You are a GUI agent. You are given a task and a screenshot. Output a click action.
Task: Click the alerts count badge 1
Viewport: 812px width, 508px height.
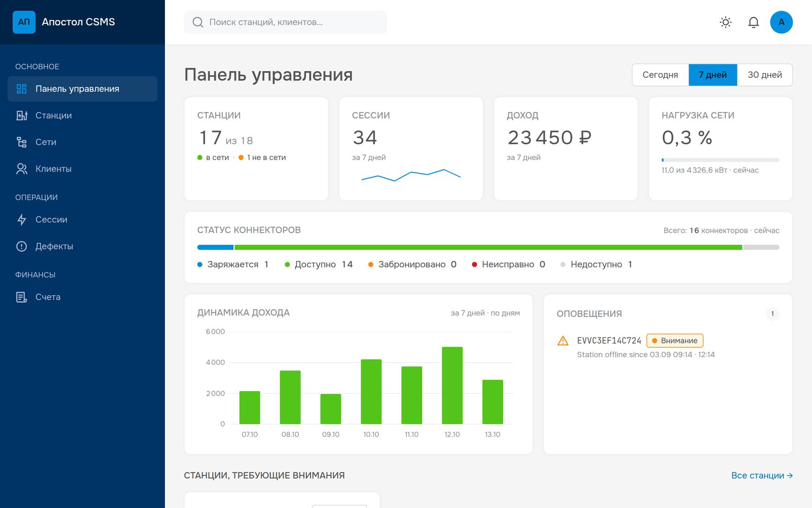772,314
